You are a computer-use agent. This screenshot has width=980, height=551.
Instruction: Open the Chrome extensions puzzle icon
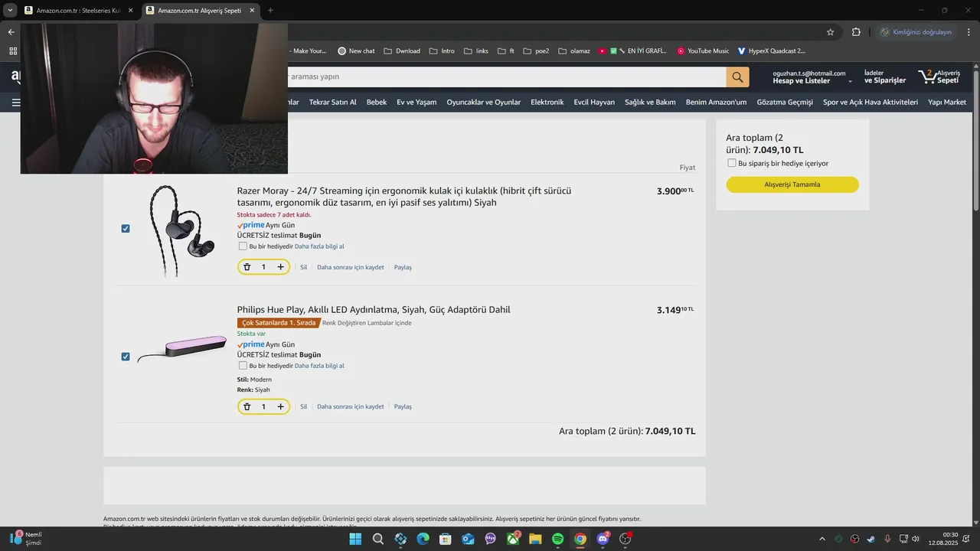[x=856, y=32]
